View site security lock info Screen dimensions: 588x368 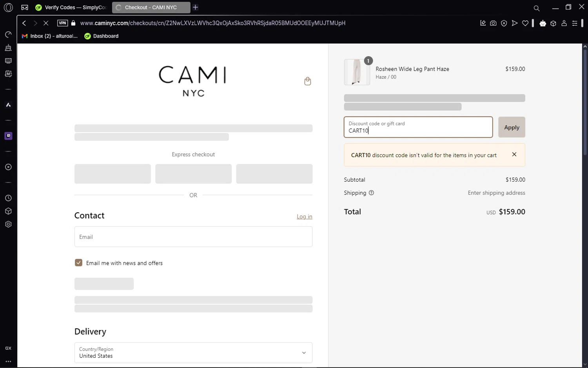click(73, 23)
